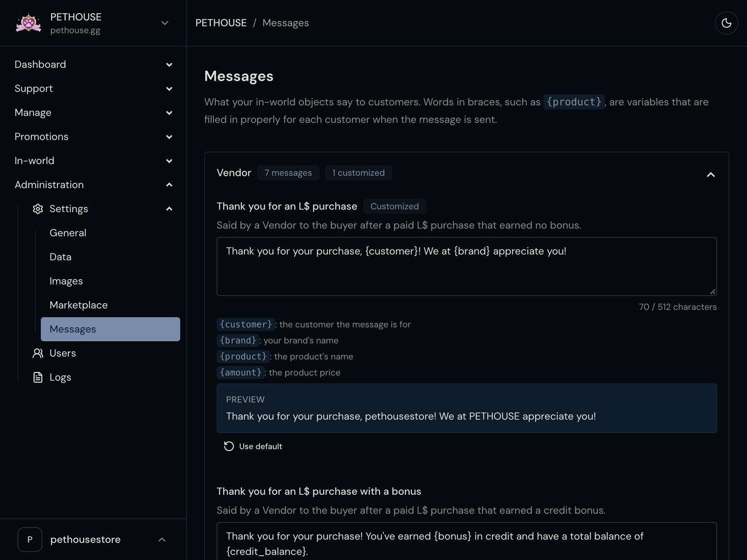Select the Messages settings item
Viewport: 747px width, 560px height.
111,329
